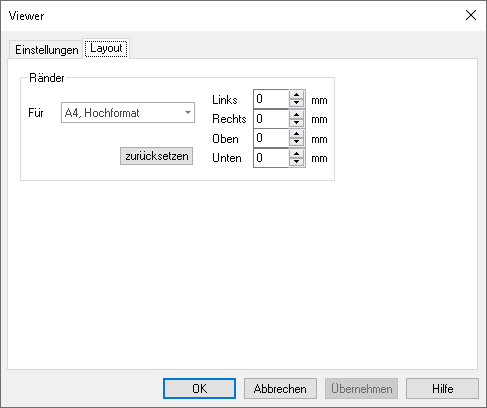The image size is (487, 408).
Task: Decrease the Rechts margin with down arrow
Action: (296, 123)
